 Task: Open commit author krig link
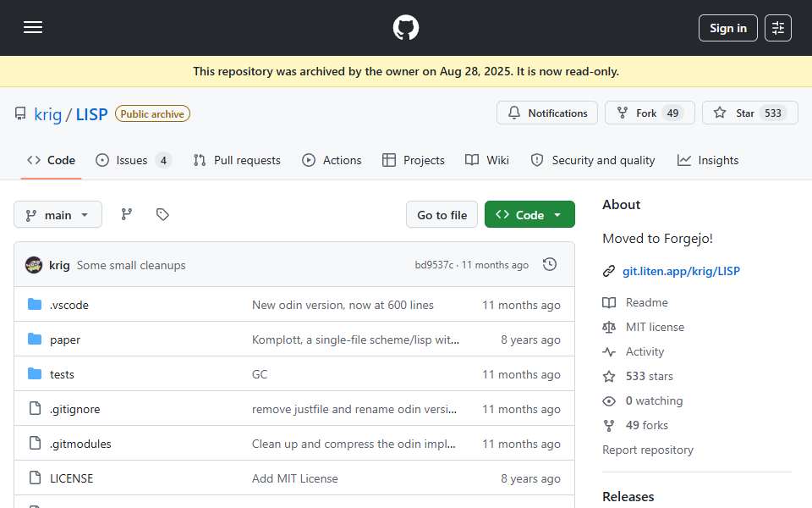[59, 265]
